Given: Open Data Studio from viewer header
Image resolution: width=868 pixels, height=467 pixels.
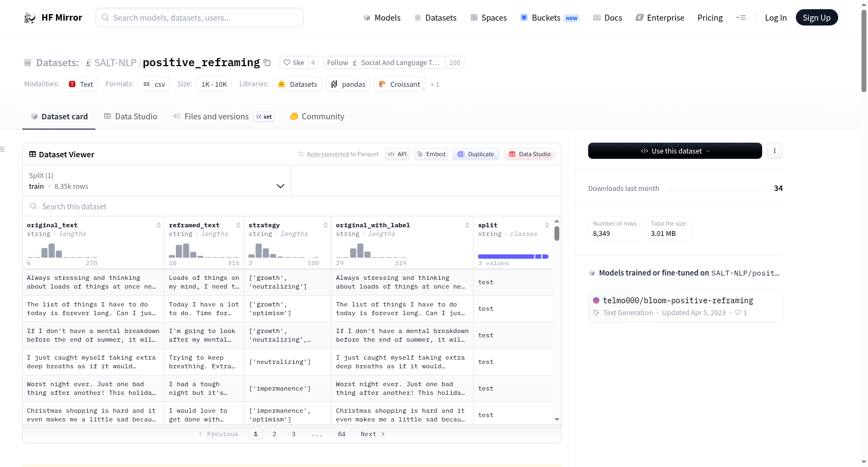Looking at the screenshot, I should (529, 154).
